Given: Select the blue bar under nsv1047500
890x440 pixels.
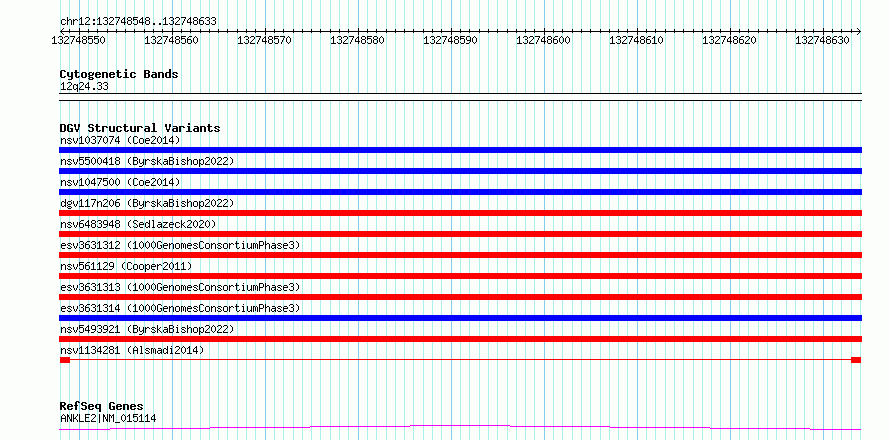Looking at the screenshot, I should pyautogui.click(x=460, y=192).
